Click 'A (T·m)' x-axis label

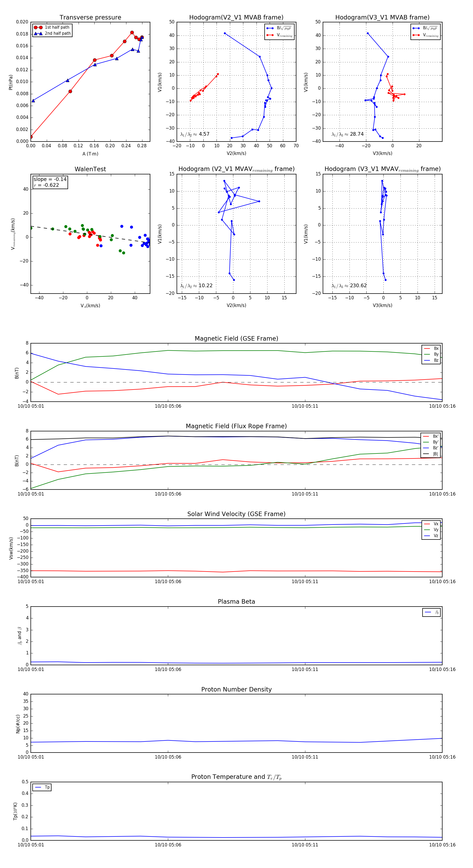point(90,154)
